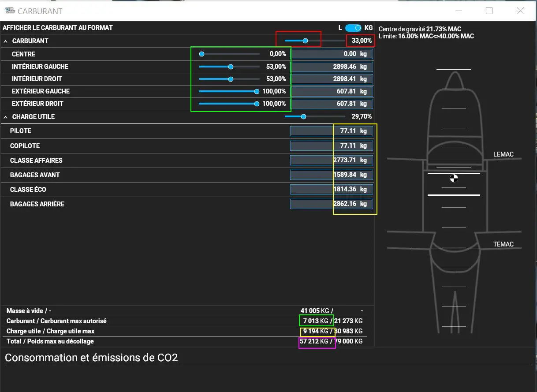Click the CLASSE AFFAIRES weight field

[x=331, y=161]
